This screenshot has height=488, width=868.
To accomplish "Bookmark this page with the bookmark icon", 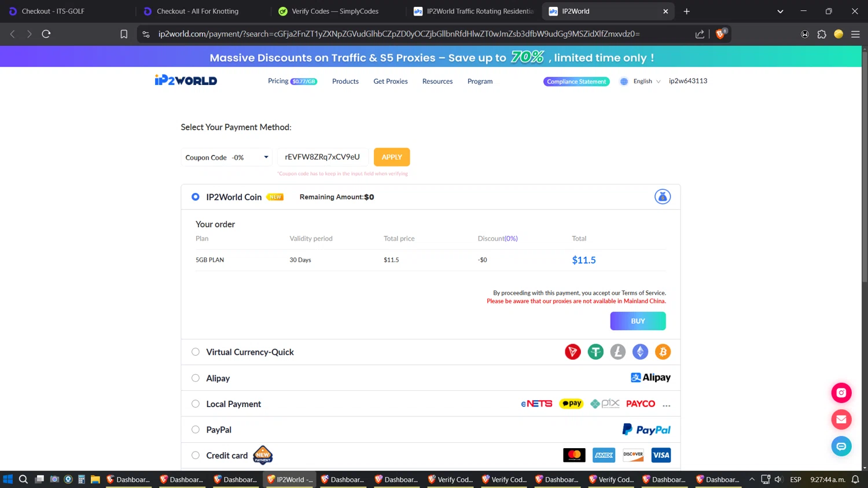I will [x=124, y=34].
